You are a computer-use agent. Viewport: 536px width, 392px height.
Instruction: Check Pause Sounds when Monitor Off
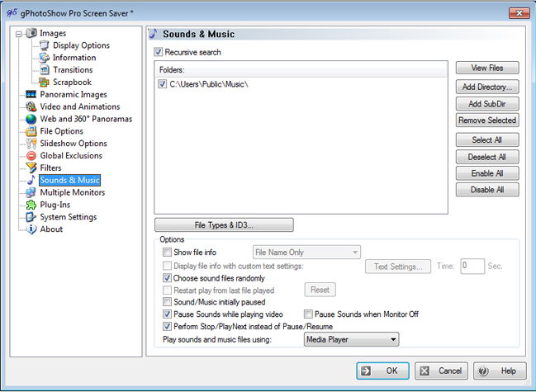click(x=308, y=314)
